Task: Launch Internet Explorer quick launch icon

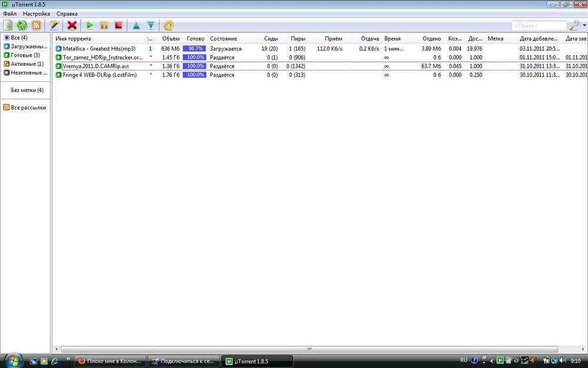Action: (55, 362)
